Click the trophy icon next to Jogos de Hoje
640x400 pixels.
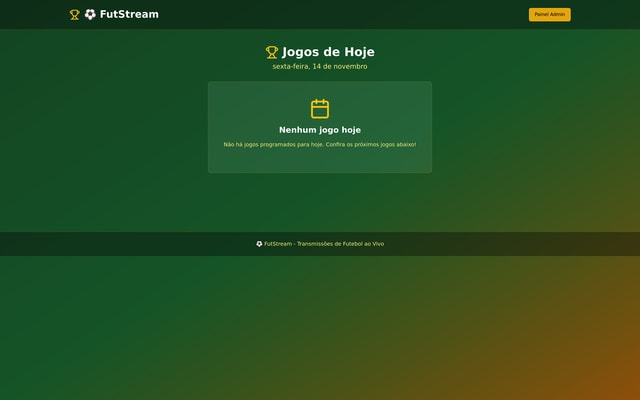click(x=271, y=52)
